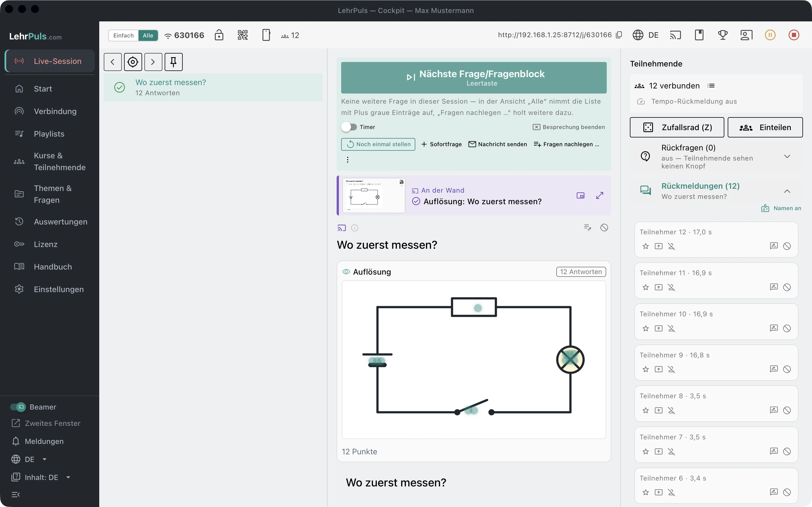
Task: Click the orange pause session icon
Action: coord(770,35)
